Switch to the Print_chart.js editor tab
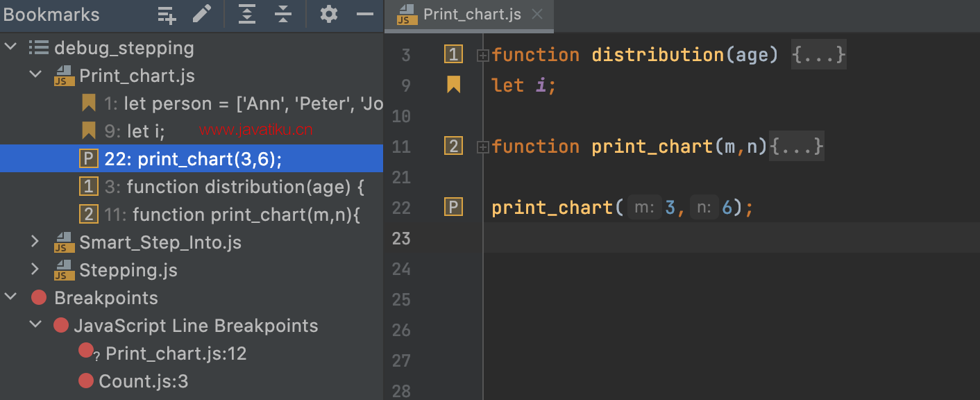The image size is (980, 400). 468,15
